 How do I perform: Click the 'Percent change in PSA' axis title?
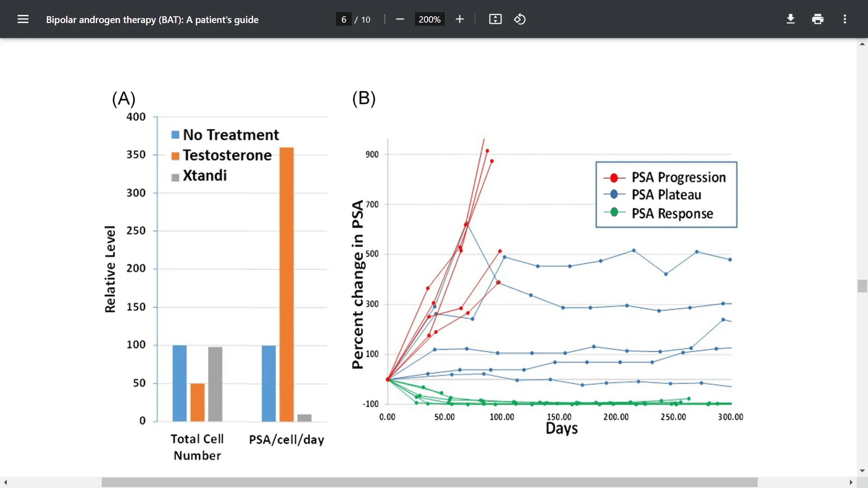coord(357,285)
